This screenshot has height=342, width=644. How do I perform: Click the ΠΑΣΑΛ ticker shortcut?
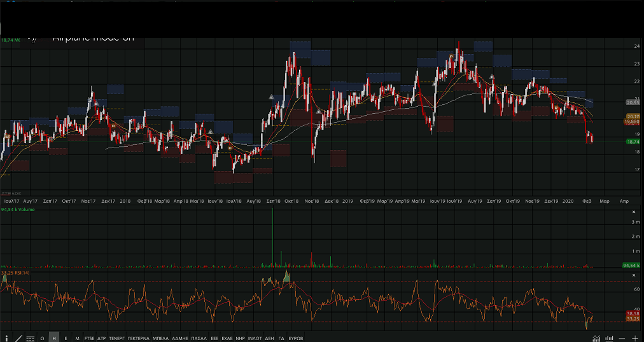point(199,339)
